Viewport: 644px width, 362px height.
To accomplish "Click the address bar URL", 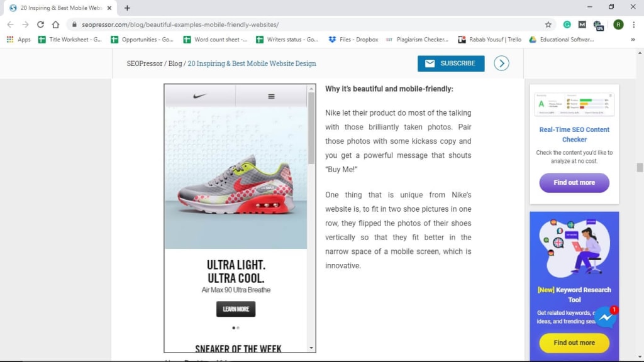I will 180,25.
